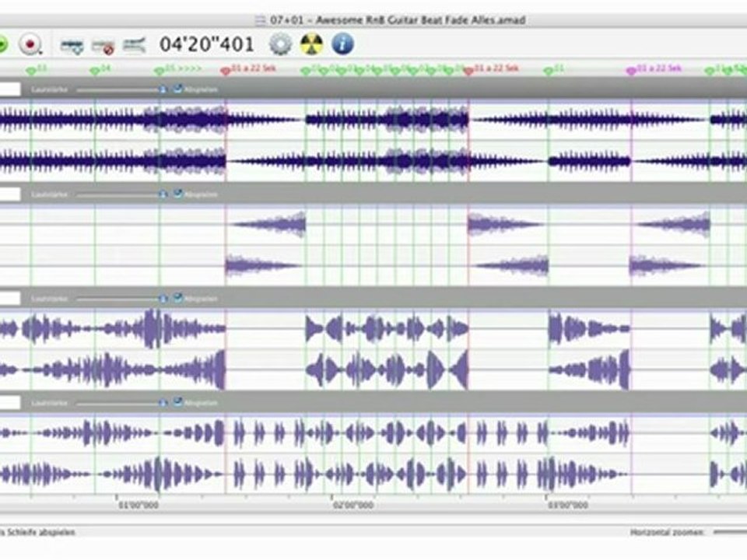Toggle Abspielen checkbox on third track

(177, 298)
